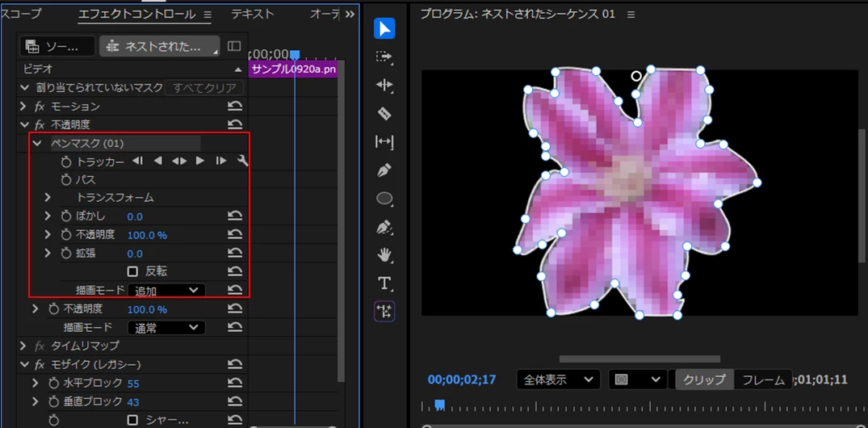Open the 全体表示 zoom dropdown

point(558,380)
